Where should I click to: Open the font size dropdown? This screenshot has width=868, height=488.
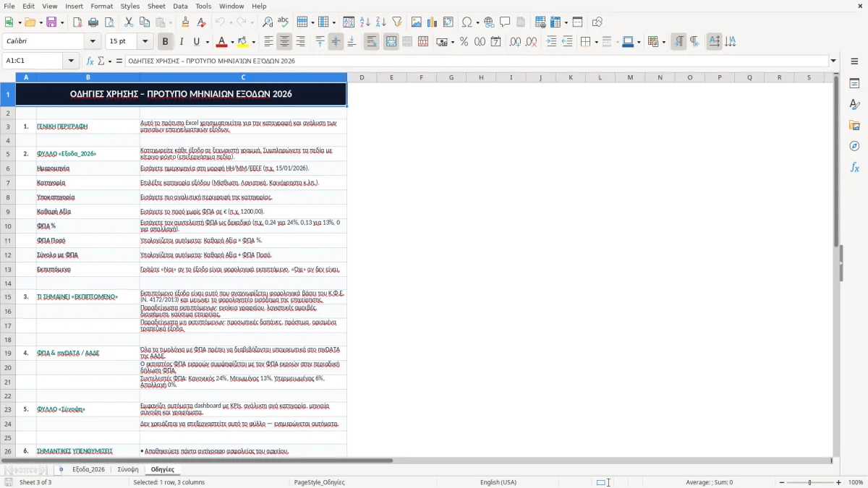[145, 42]
